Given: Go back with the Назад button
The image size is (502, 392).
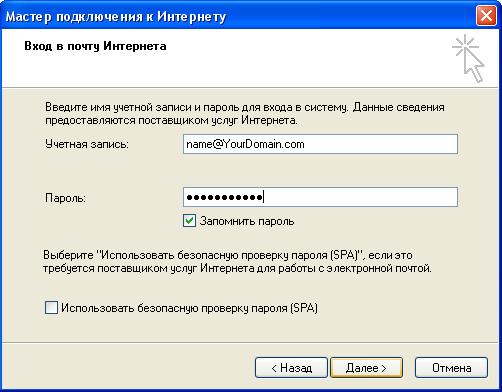Looking at the screenshot, I should click(x=291, y=368).
